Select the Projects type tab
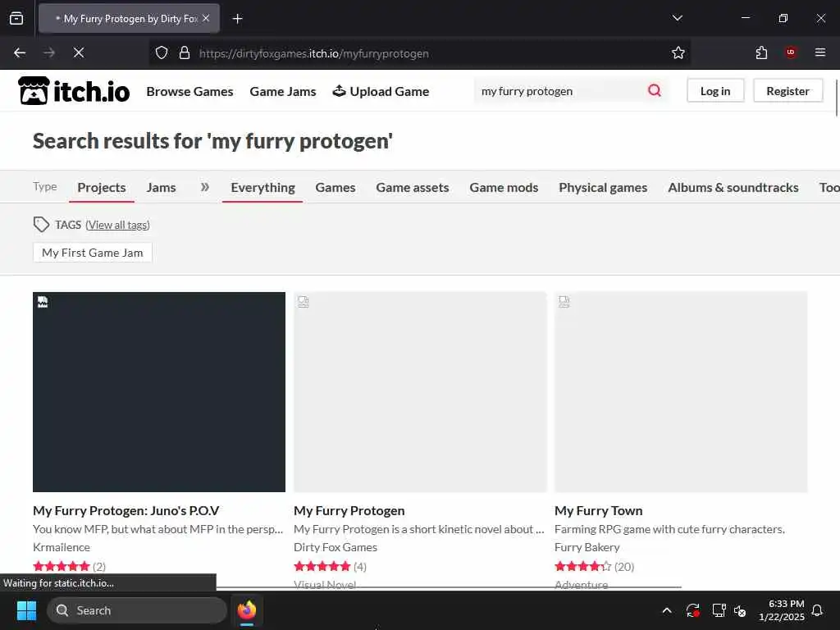Image resolution: width=840 pixels, height=630 pixels. click(101, 188)
